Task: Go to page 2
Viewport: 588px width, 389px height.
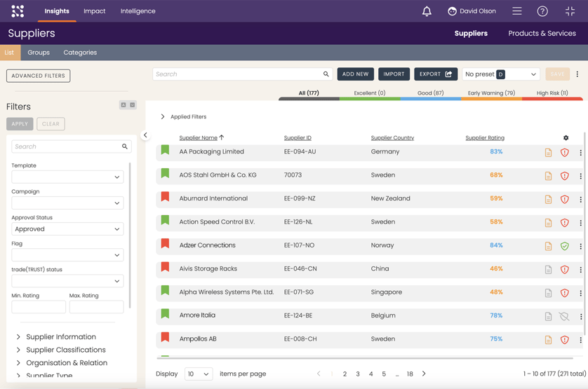Action: click(x=345, y=374)
